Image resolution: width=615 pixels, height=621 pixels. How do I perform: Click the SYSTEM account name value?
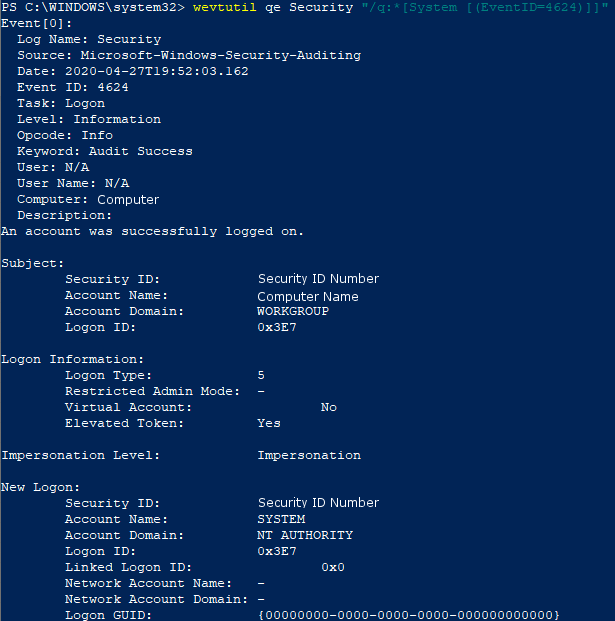click(x=281, y=519)
